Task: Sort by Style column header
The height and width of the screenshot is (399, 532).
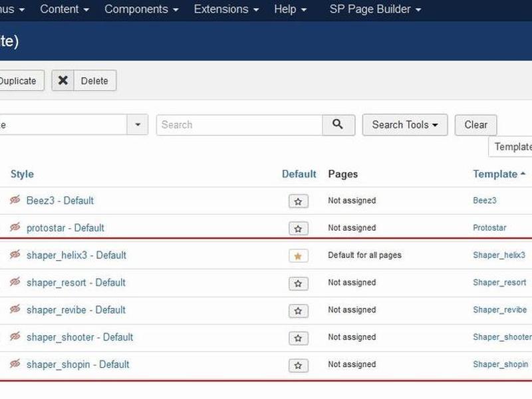Action: coord(22,174)
